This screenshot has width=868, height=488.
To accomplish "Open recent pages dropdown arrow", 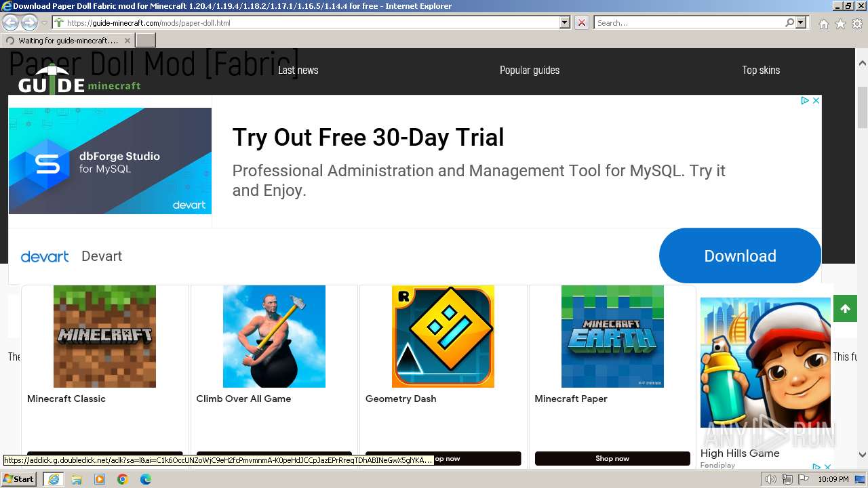I will coord(44,23).
